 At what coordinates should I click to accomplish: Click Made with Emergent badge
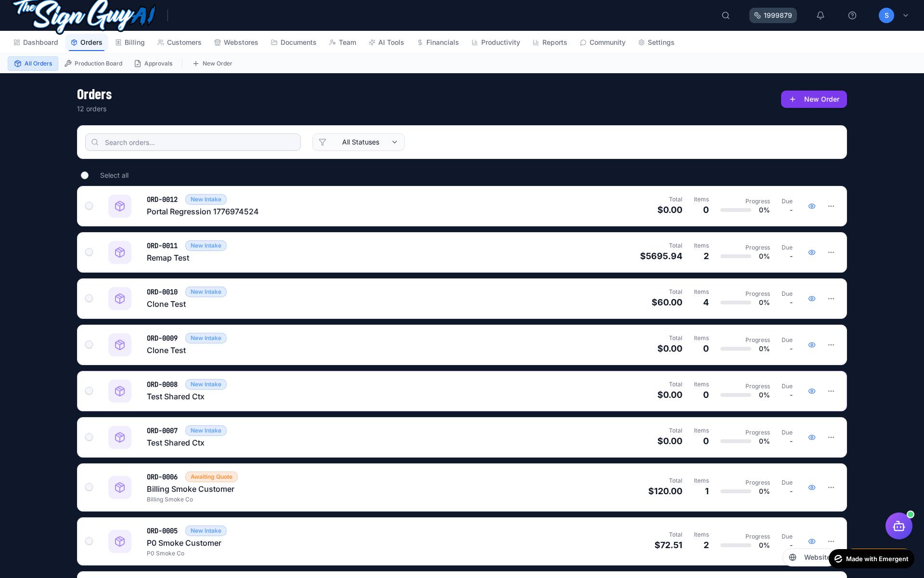coord(872,559)
